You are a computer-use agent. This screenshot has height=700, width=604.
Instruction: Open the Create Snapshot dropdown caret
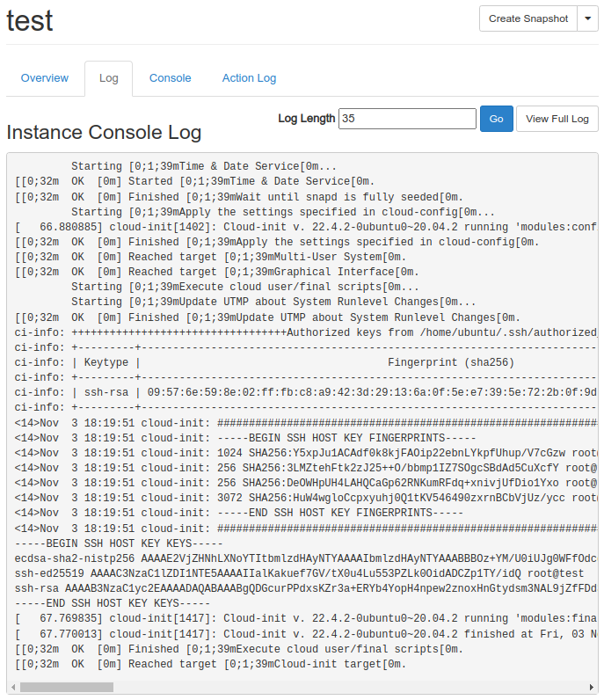tap(587, 18)
